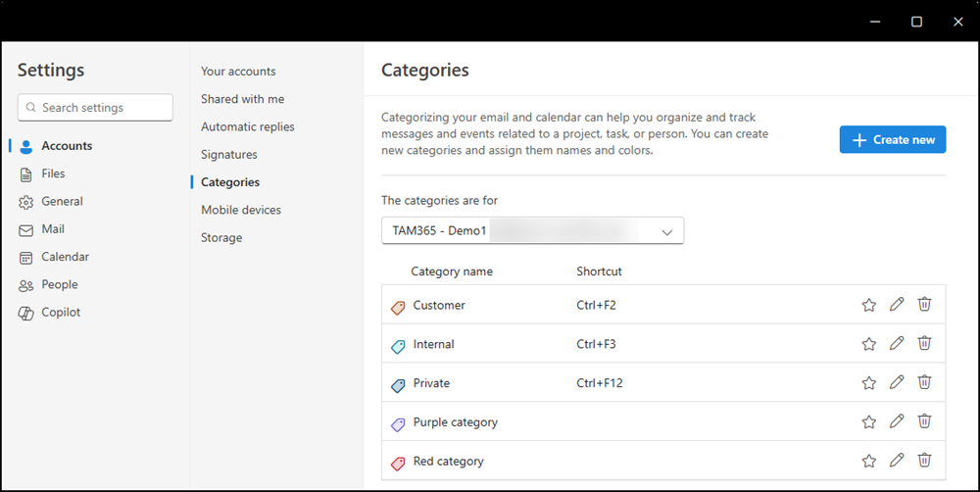The width and height of the screenshot is (980, 492).
Task: Click the Ctrl+F2 shortcut text
Action: [x=596, y=305]
